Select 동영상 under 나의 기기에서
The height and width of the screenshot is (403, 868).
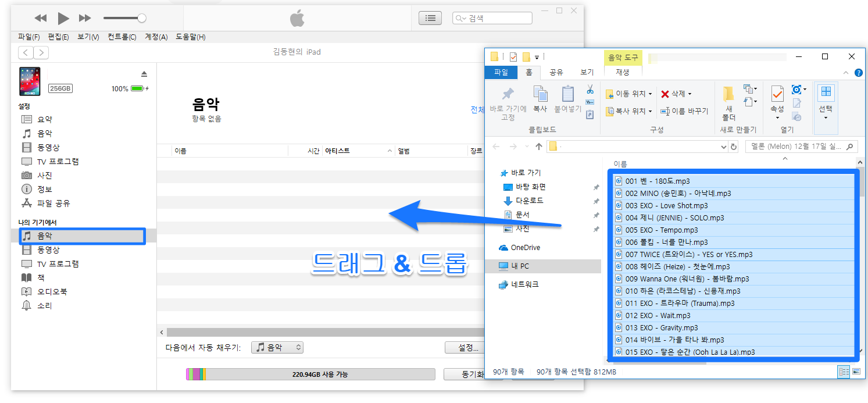coord(48,249)
